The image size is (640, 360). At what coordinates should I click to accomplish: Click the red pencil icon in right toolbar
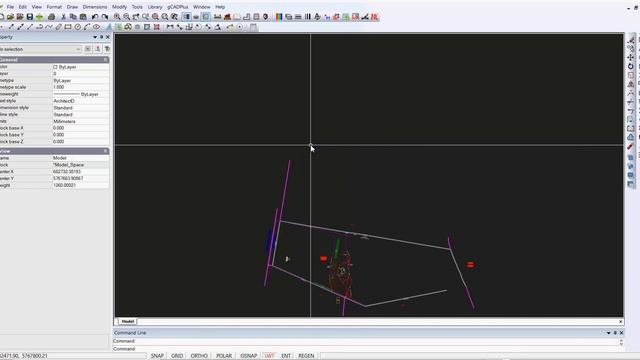click(x=631, y=147)
